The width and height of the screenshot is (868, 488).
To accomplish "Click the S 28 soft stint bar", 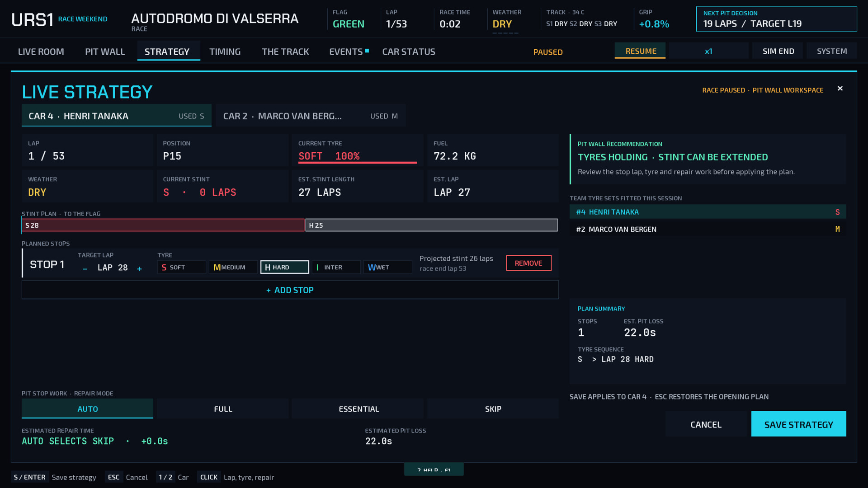I will (163, 225).
